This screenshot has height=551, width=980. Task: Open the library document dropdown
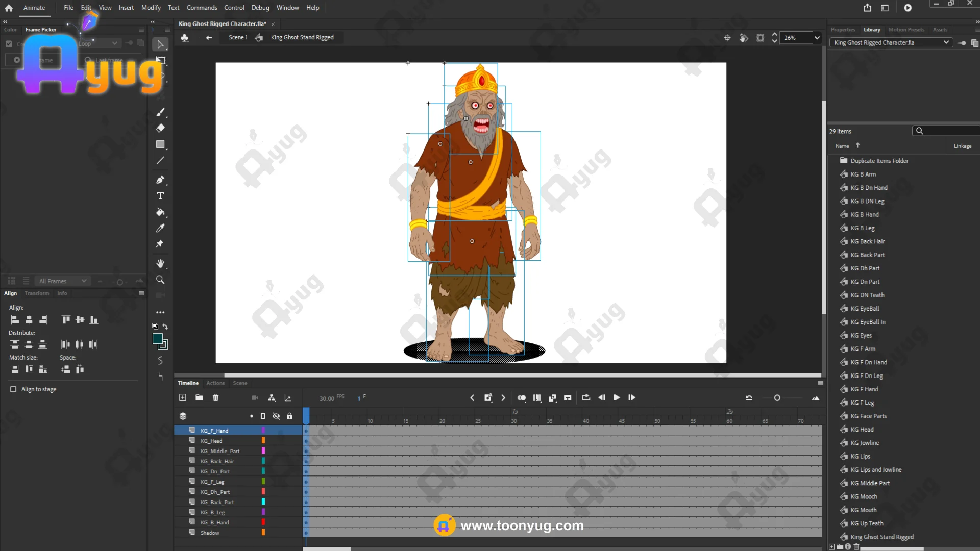pyautogui.click(x=946, y=42)
